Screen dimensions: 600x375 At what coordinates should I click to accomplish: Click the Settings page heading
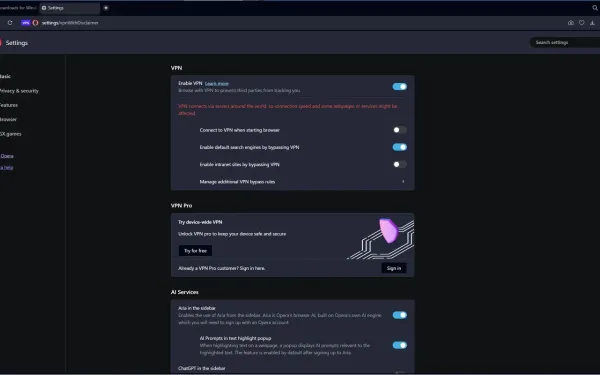(x=16, y=43)
